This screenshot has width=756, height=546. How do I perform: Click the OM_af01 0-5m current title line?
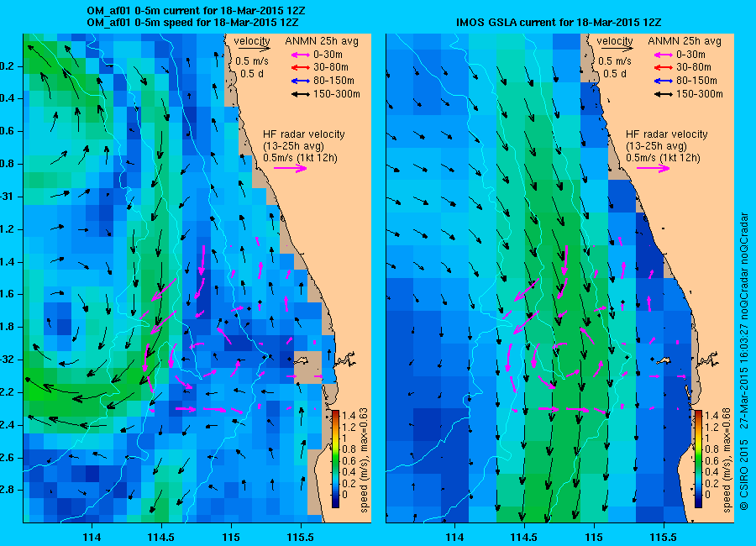[196, 11]
